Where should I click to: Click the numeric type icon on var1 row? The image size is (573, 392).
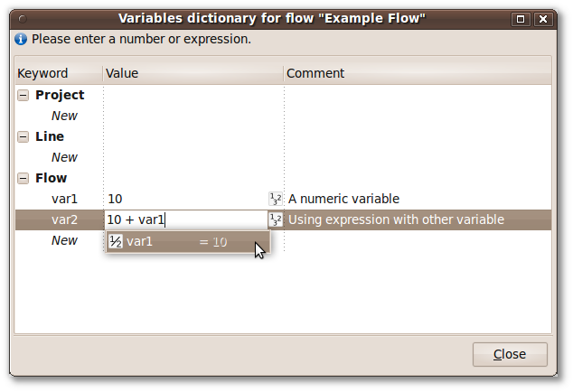(275, 199)
